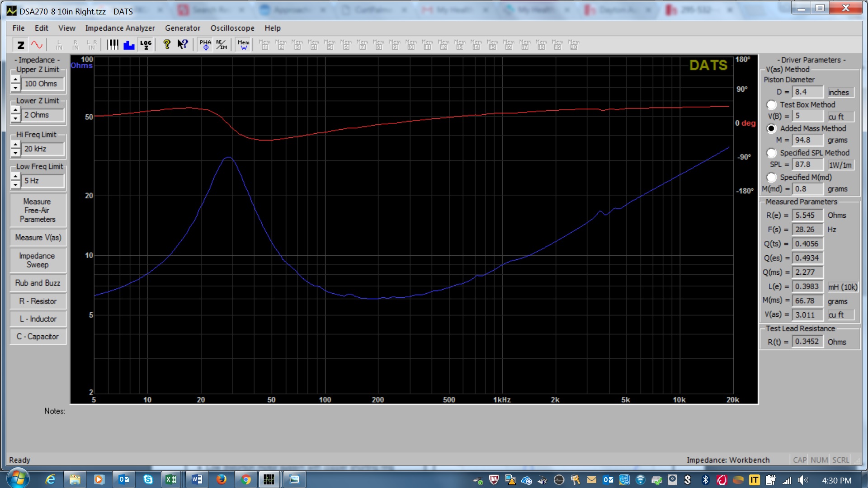
Task: Click the added mass M input field
Action: pos(808,141)
